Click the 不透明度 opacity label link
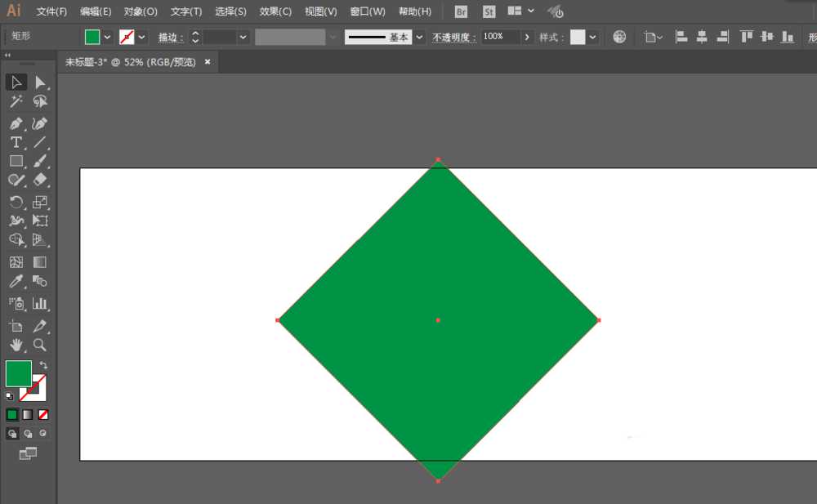The height and width of the screenshot is (504, 817). coord(454,38)
